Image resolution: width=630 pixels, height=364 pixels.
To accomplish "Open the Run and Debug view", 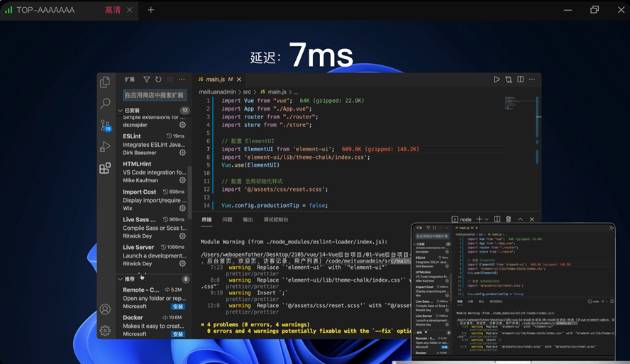I will 105,147.
